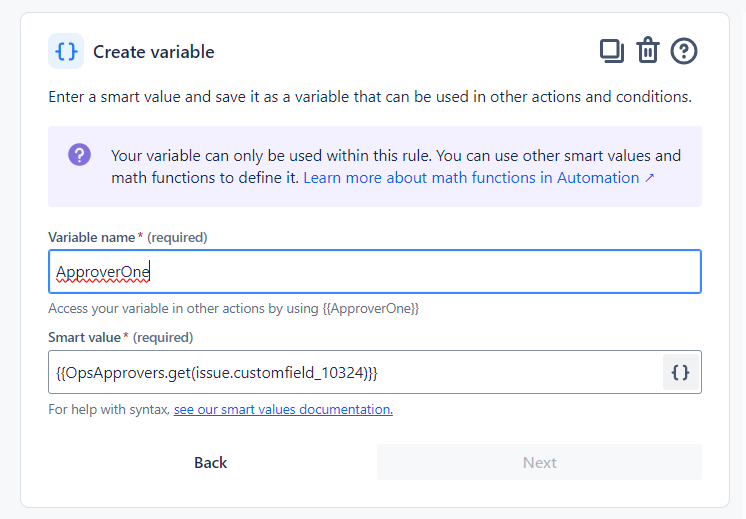This screenshot has height=519, width=746.
Task: Select the Create variable heading text
Action: (x=154, y=52)
